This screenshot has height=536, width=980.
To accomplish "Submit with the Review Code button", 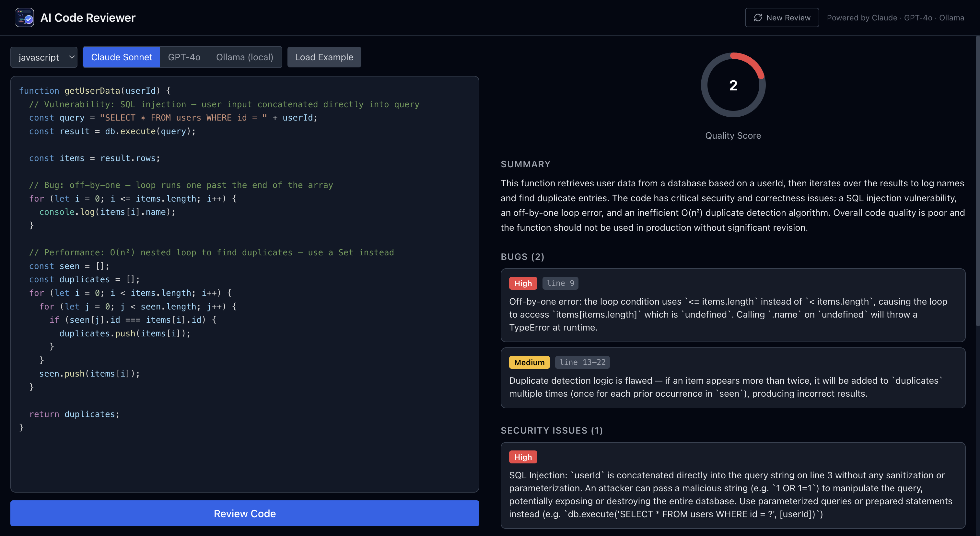I will tap(245, 513).
